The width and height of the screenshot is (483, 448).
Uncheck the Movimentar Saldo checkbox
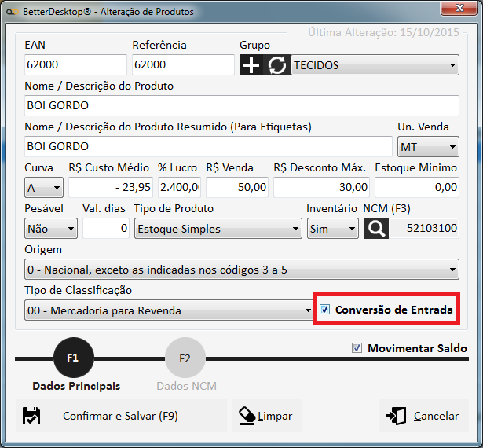pos(357,348)
